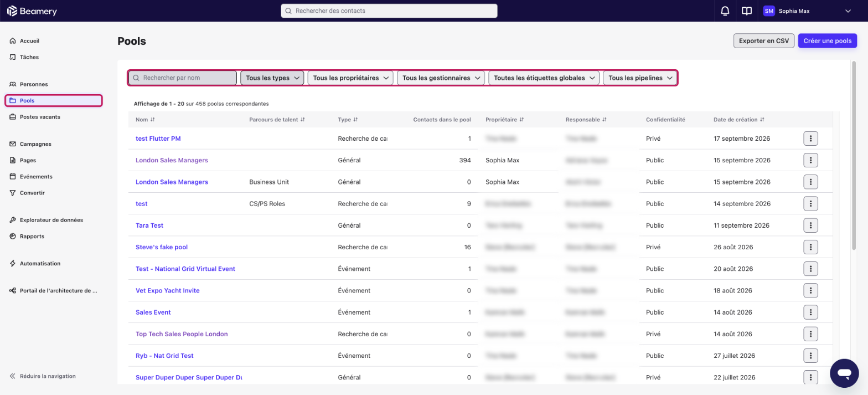Collapse navigation with Réduire la navigation

coord(43,376)
